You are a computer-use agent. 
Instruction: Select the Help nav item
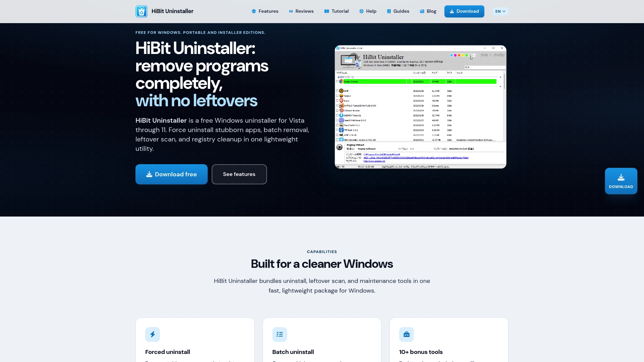pos(368,11)
